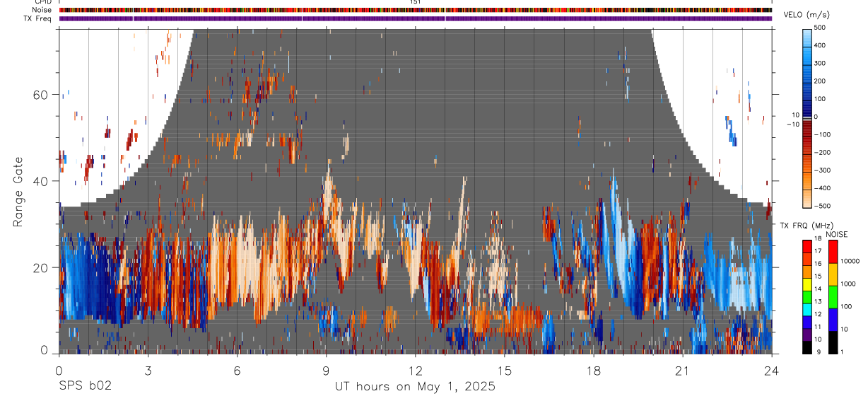This screenshot has width=868, height=401.
Task: Click the "-500" bottom velocity label
Action: coord(823,207)
